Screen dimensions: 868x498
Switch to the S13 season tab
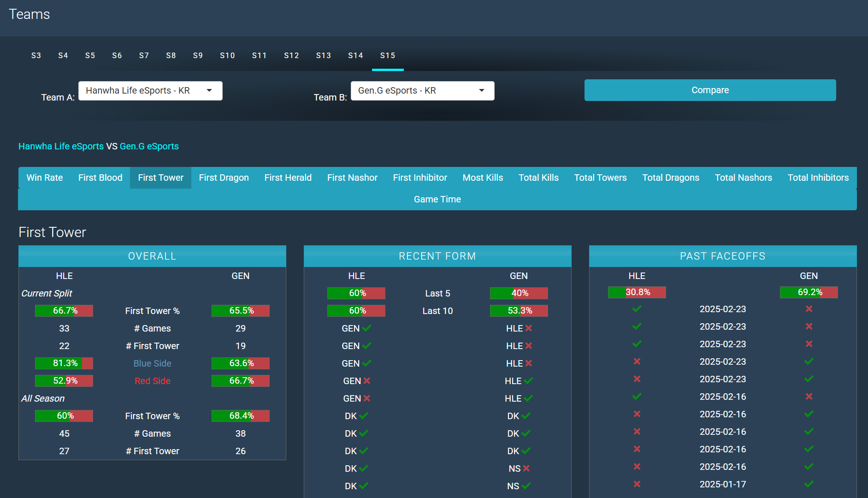coord(324,55)
